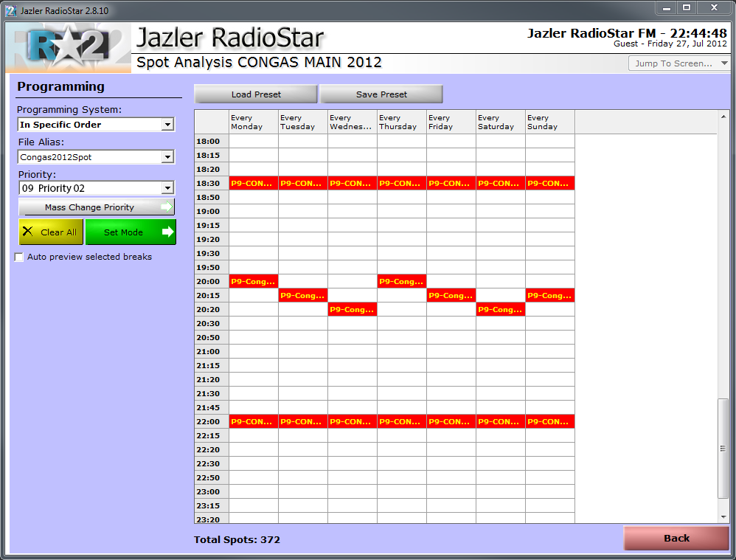Click the 18:00 row time label
736x560 pixels.
(x=208, y=141)
